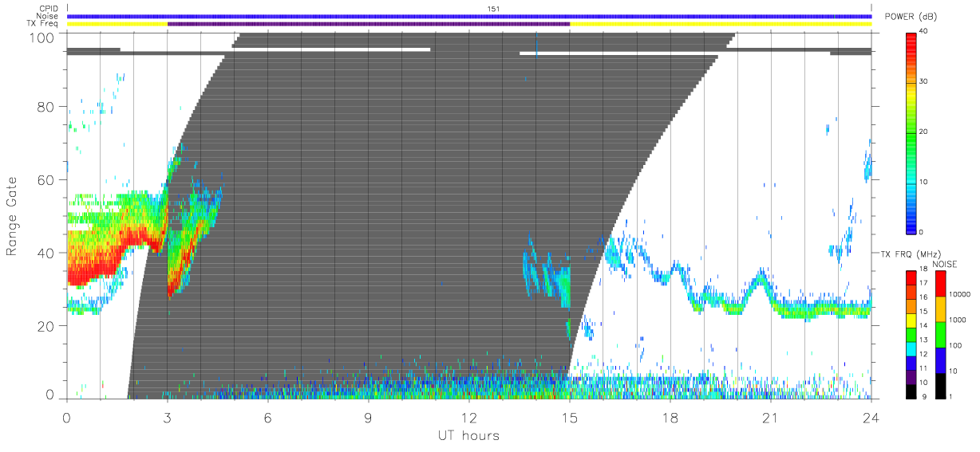
Task: Click the 60 tick on Range Gate axis
Action: [x=47, y=179]
